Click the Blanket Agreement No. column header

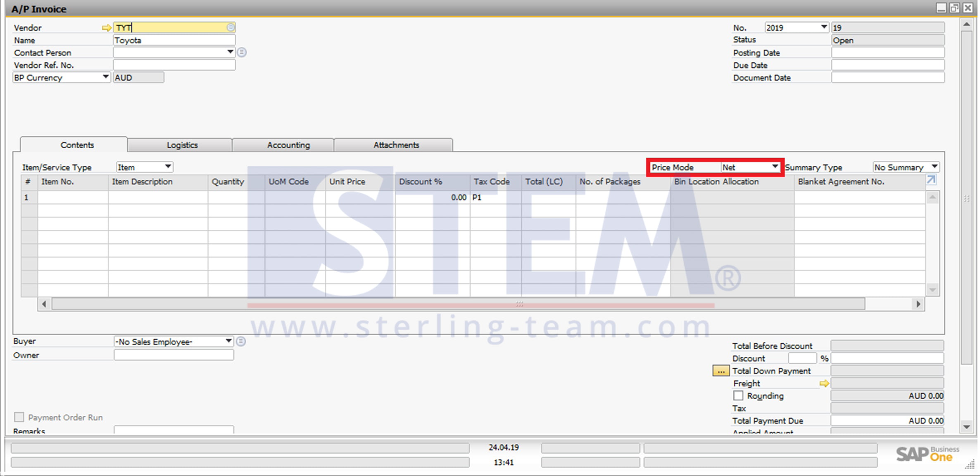859,182
